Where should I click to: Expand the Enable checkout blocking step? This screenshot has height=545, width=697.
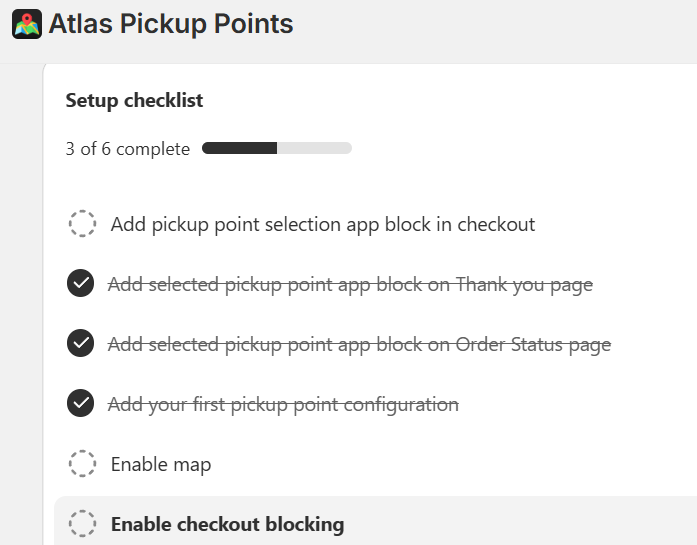coord(227,524)
